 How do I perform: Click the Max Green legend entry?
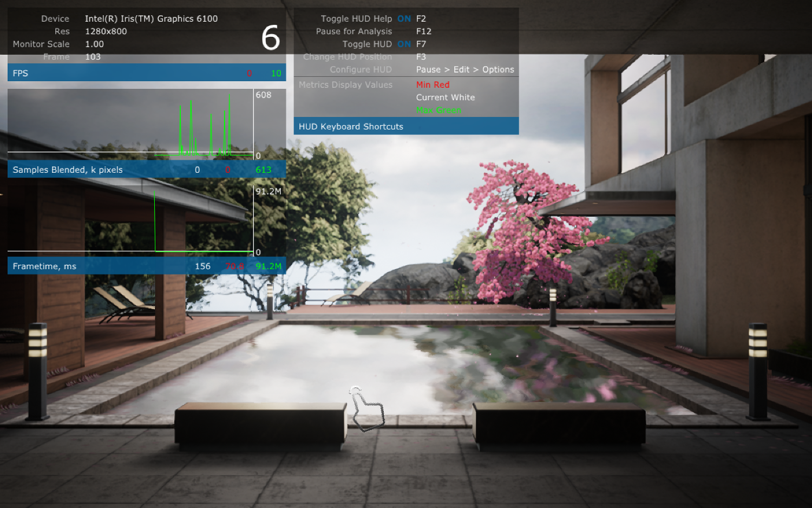tap(438, 110)
